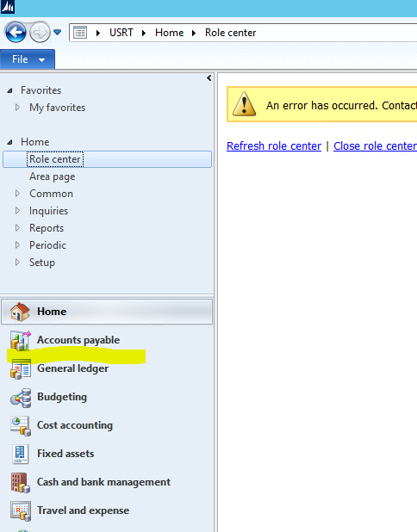The width and height of the screenshot is (417, 532).
Task: Click the Favorites heading text
Action: click(40, 90)
